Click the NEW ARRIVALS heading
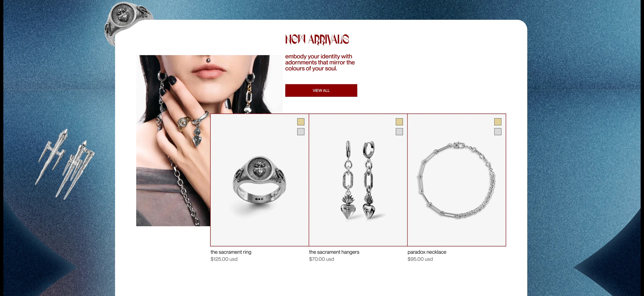Image resolution: width=644 pixels, height=296 pixels. point(317,40)
